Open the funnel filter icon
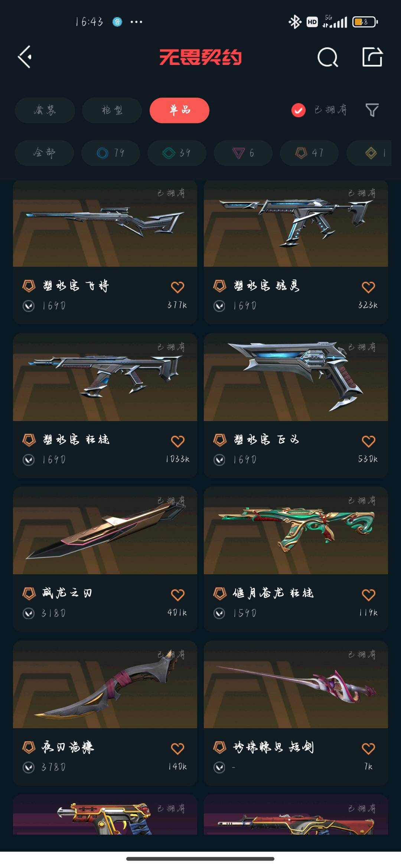This screenshot has height=868, width=401. (x=372, y=110)
